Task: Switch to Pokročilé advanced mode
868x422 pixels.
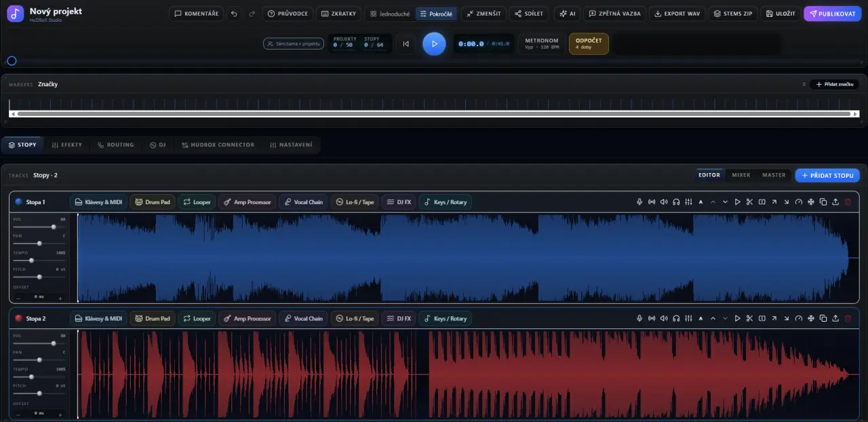Action: [x=436, y=14]
